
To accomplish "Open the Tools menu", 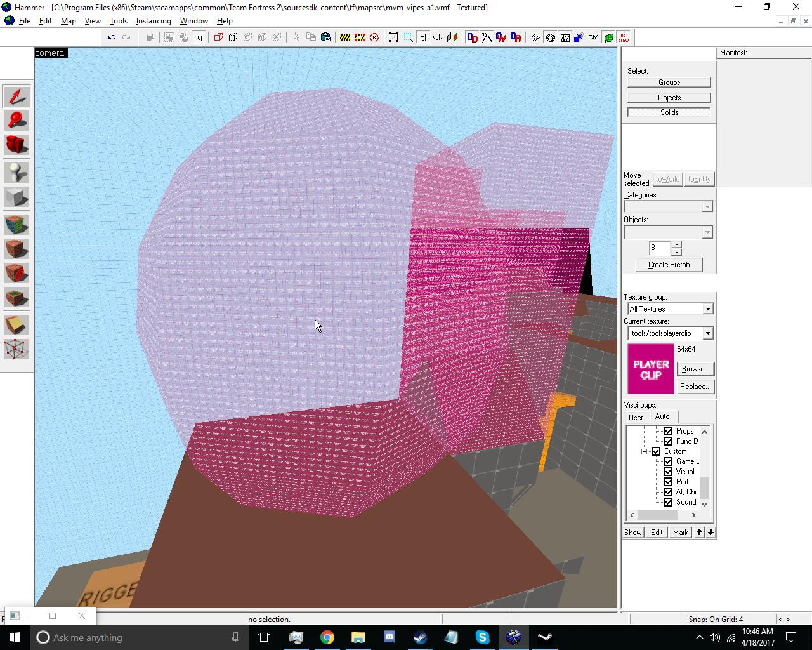I will tap(119, 21).
